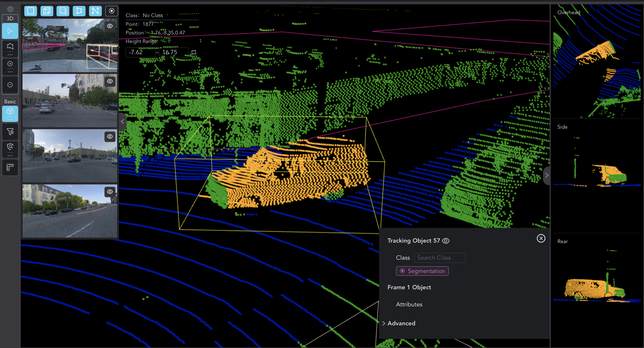Open the fourth camera thumbnail with curved road
644x348 pixels.
tap(70, 211)
